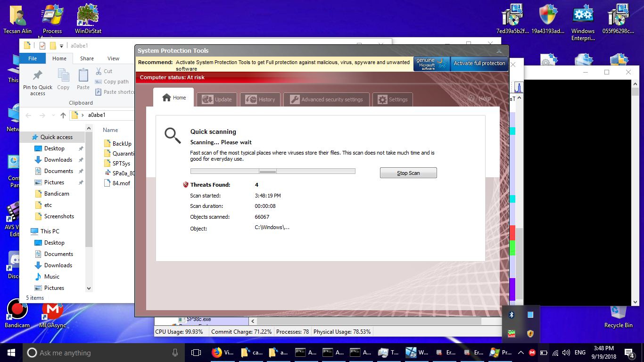This screenshot has height=362, width=644.
Task: Click the scan progress bar
Action: tap(272, 171)
